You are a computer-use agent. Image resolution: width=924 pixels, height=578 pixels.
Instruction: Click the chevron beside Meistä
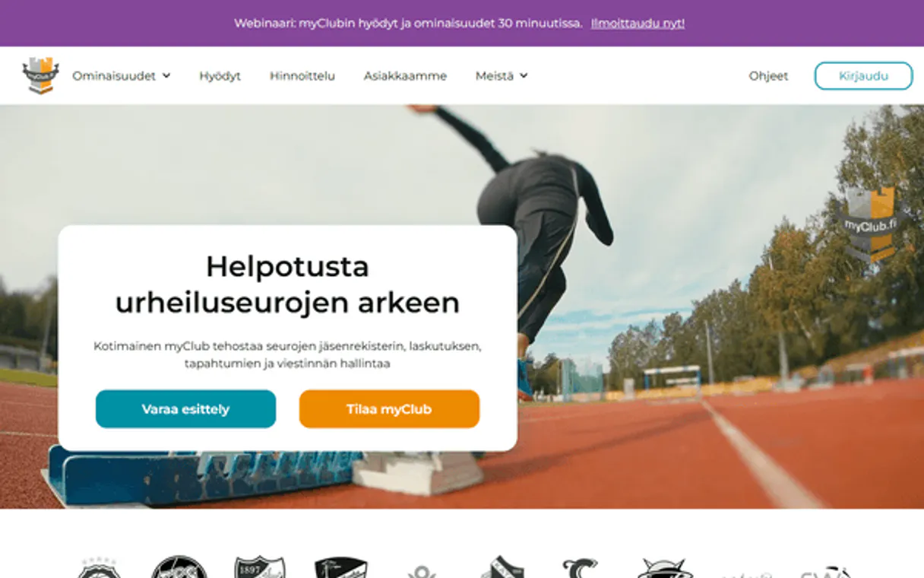(x=524, y=76)
